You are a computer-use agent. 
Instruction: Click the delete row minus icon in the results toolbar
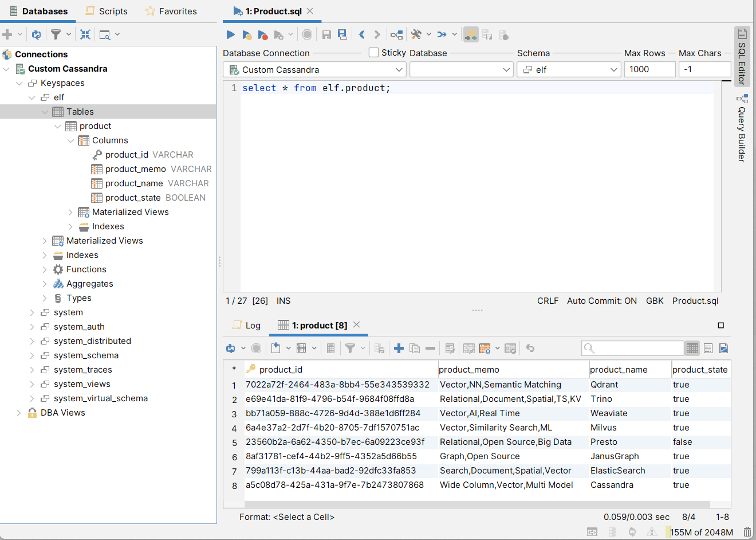pyautogui.click(x=431, y=348)
